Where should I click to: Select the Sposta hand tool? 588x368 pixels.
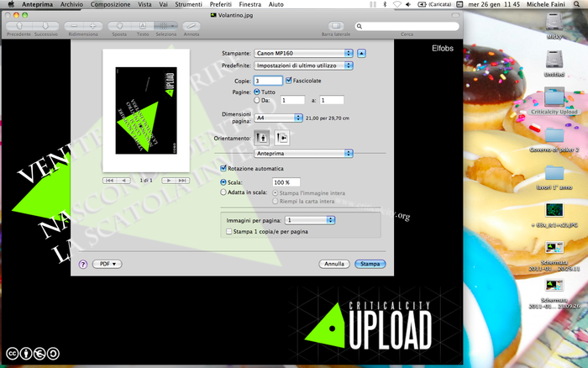click(x=119, y=26)
